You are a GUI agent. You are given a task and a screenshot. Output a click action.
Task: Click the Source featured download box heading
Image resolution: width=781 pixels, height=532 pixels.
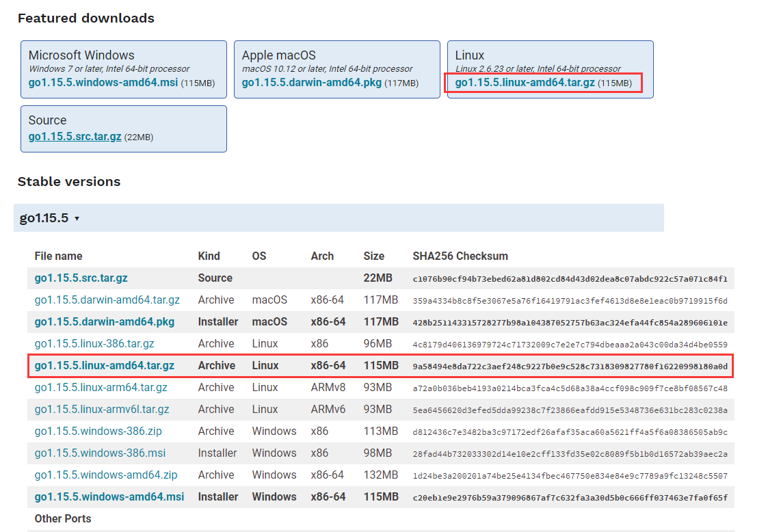point(47,120)
